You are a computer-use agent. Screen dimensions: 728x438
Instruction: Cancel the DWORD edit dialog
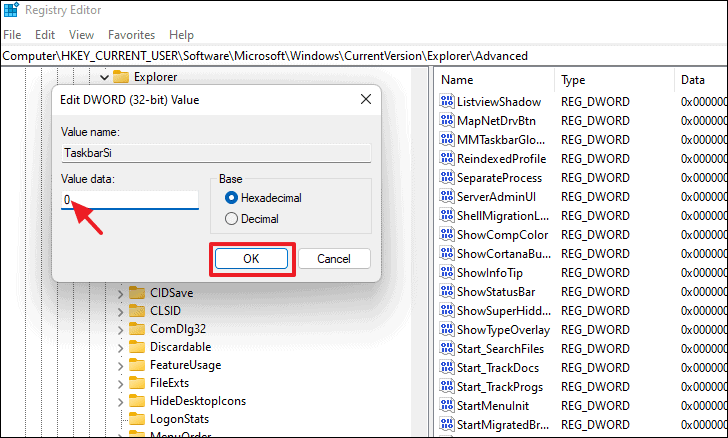tap(334, 259)
